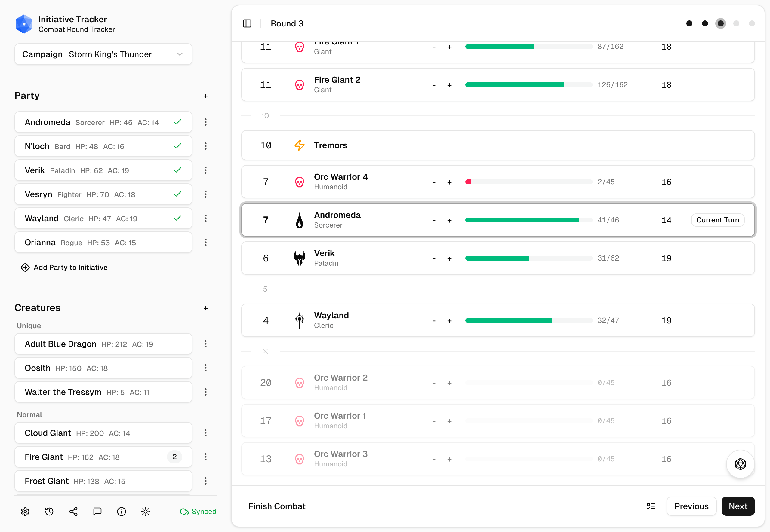Open Cloud Giant options menu

tap(206, 433)
